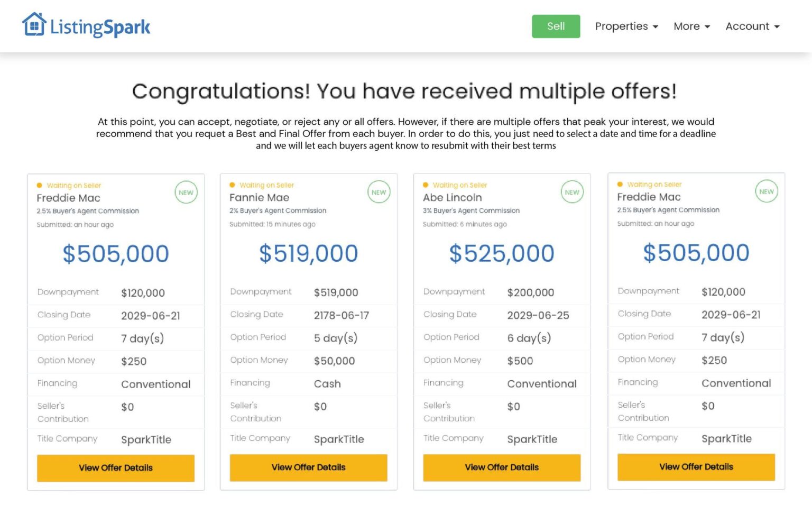Click View Offer Details on the first Freddie Mac card
This screenshot has height=514, width=812.
[x=116, y=467]
